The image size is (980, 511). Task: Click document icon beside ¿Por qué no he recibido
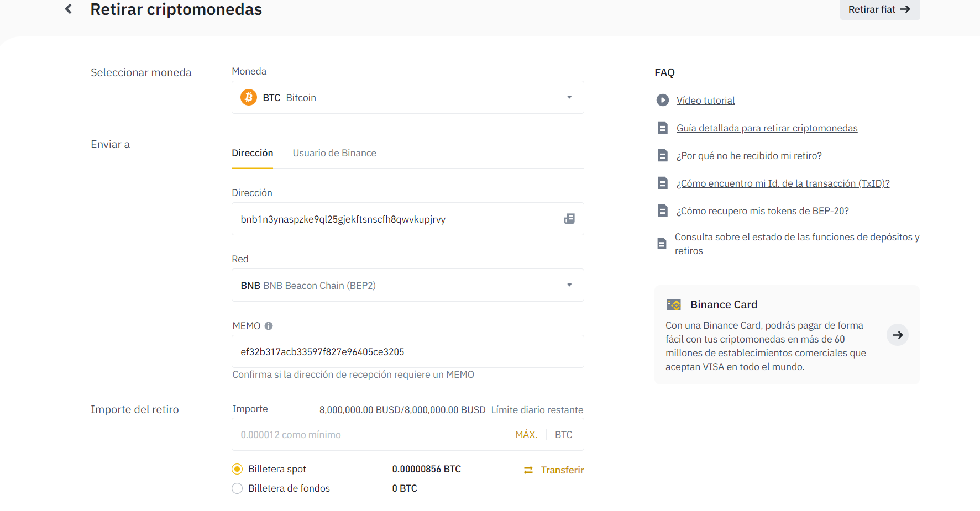coord(662,155)
